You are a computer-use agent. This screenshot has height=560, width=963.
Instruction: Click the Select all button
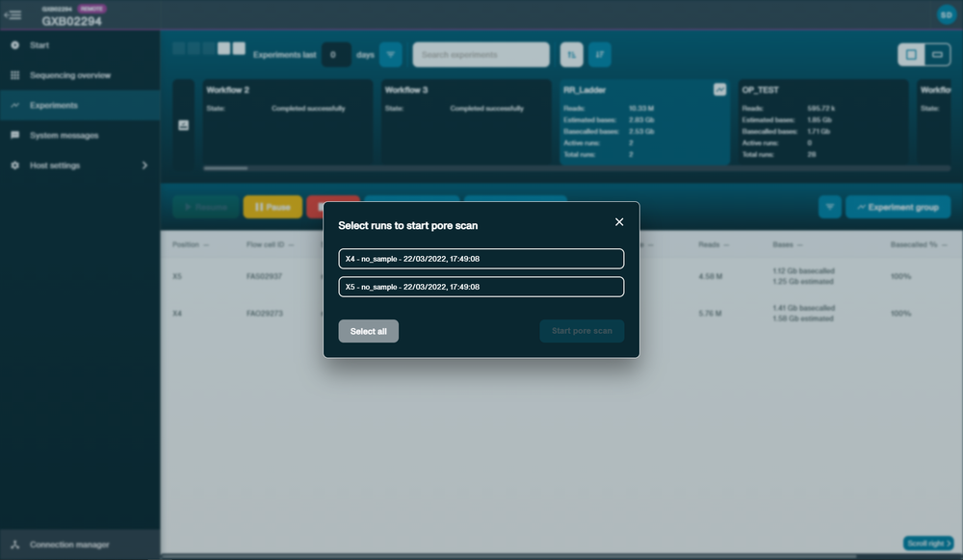point(369,331)
